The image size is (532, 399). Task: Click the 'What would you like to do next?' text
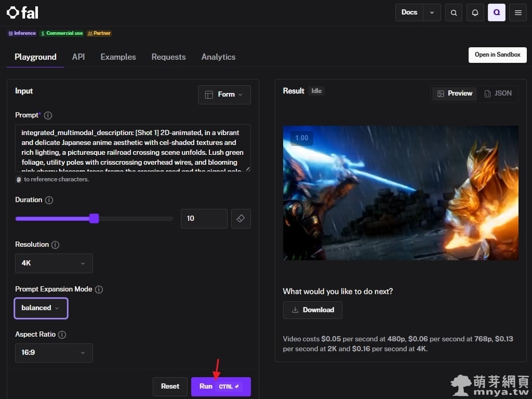pyautogui.click(x=338, y=291)
